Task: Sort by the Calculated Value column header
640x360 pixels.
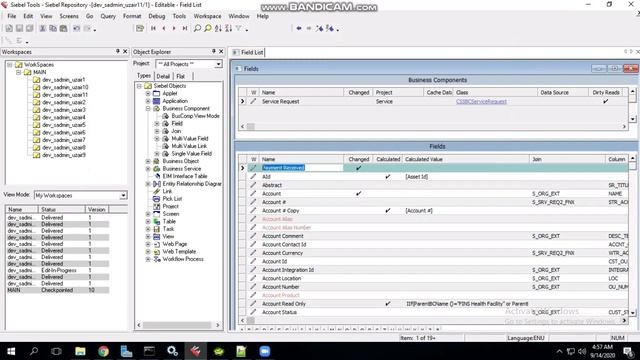Action: click(465, 159)
